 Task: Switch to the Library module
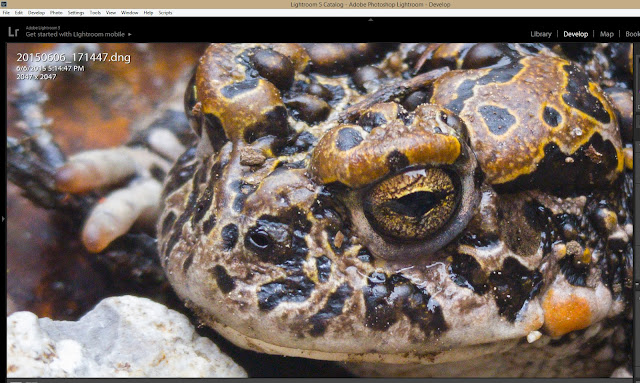(x=541, y=34)
